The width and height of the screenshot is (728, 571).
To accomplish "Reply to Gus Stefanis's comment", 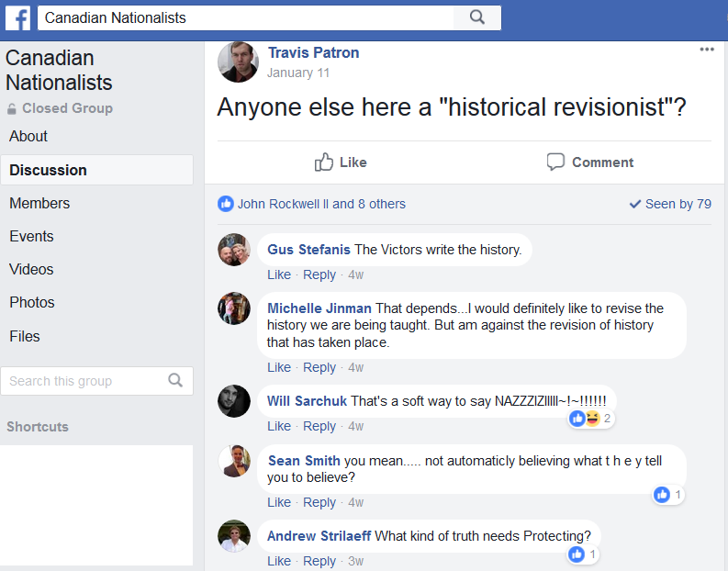I will click(x=319, y=274).
